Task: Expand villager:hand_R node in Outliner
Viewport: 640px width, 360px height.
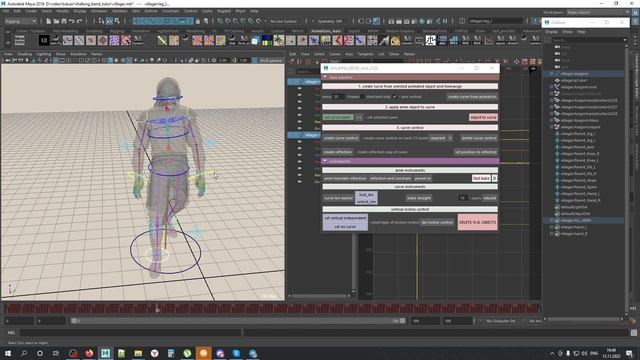Action: coord(551,233)
